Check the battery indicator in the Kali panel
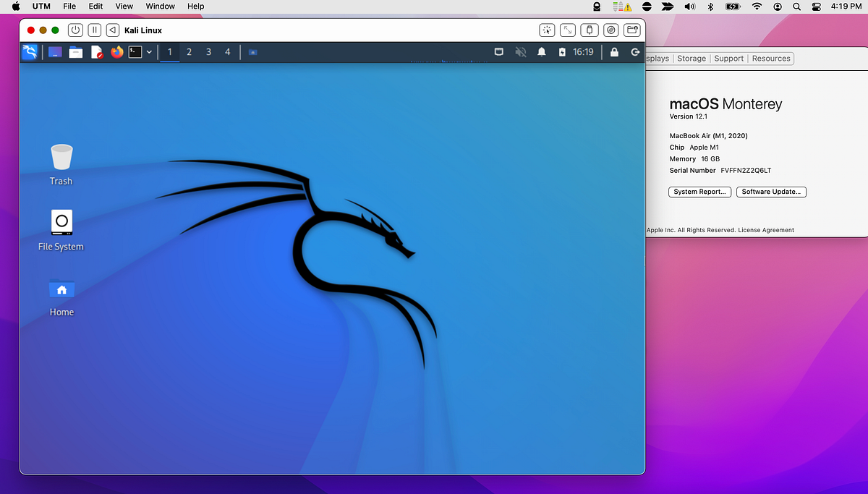Screen dimensions: 868x494 pyautogui.click(x=562, y=51)
